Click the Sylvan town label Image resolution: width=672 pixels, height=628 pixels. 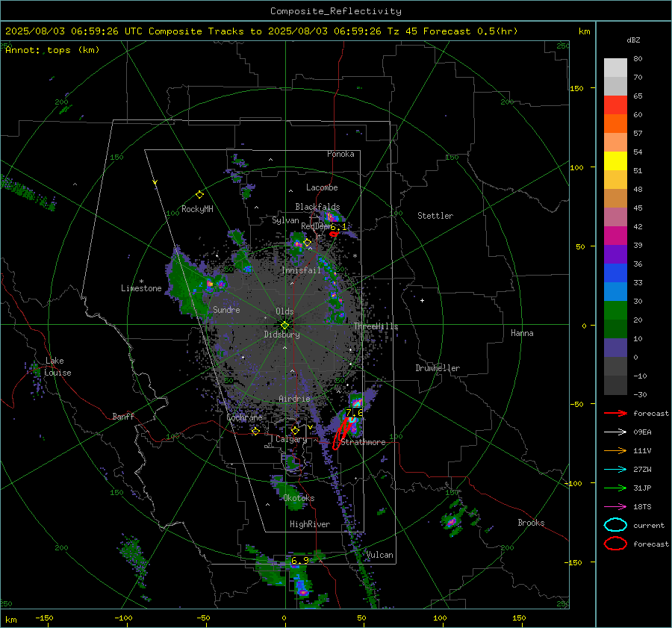285,220
